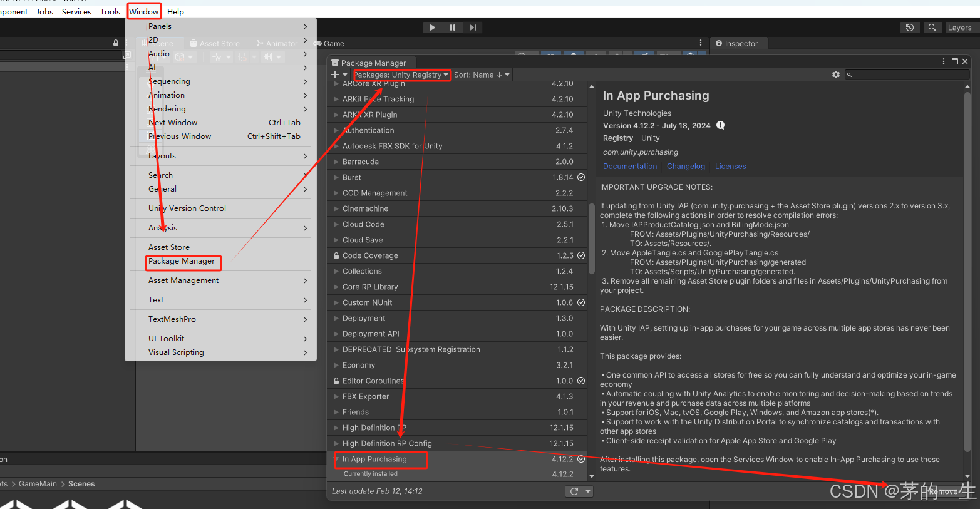Click the refresh package list button
This screenshot has width=980, height=509.
(x=574, y=491)
